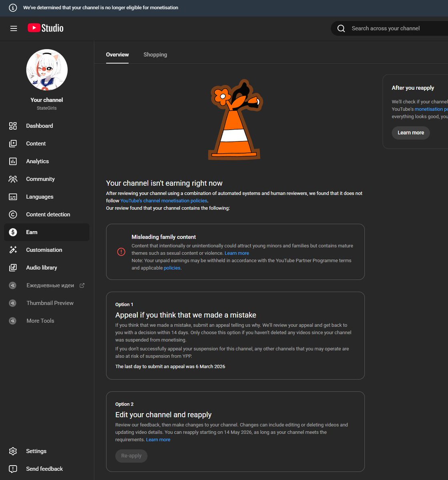448x480 pixels.
Task: Open the Audio library page
Action: (47, 268)
